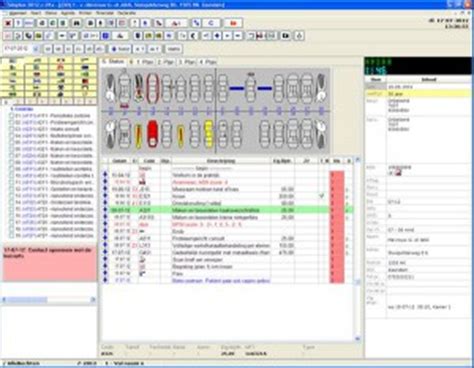Screen dimensions: 474x368
Task: Open the Printen menu
Action: [x=85, y=13]
